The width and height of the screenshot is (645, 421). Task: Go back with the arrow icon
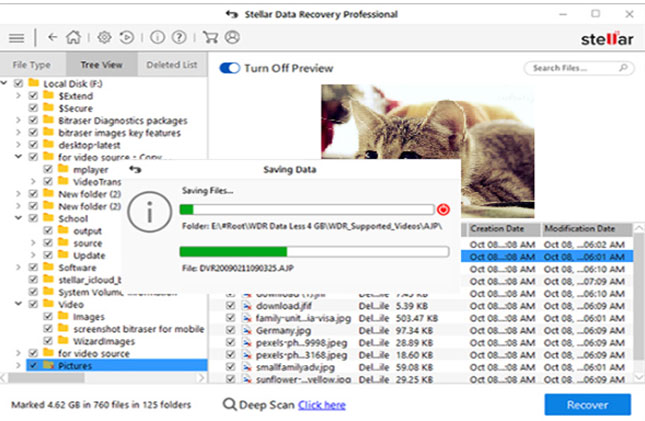(x=52, y=37)
